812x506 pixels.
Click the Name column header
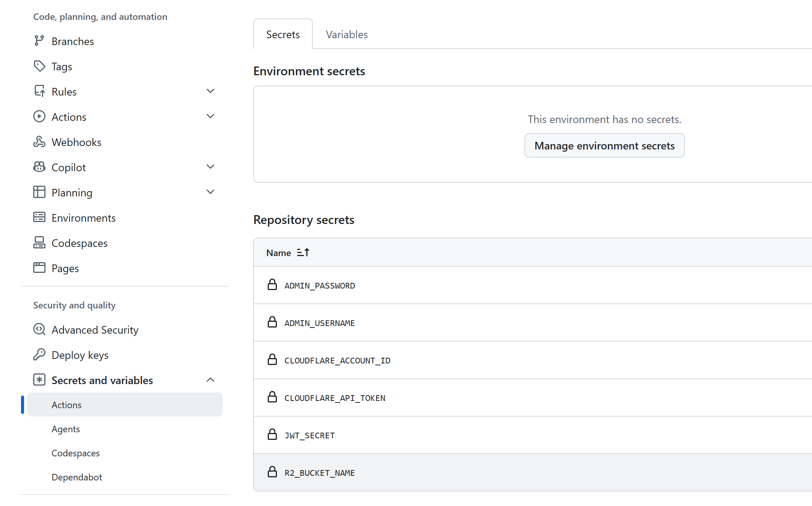point(279,253)
